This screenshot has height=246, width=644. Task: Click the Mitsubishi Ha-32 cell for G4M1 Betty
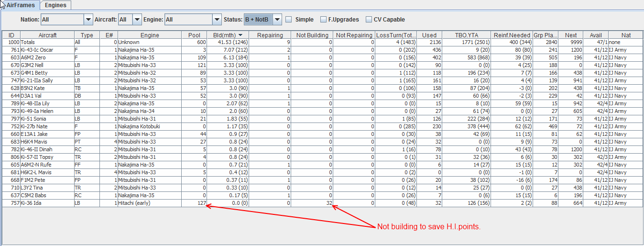tap(150, 73)
